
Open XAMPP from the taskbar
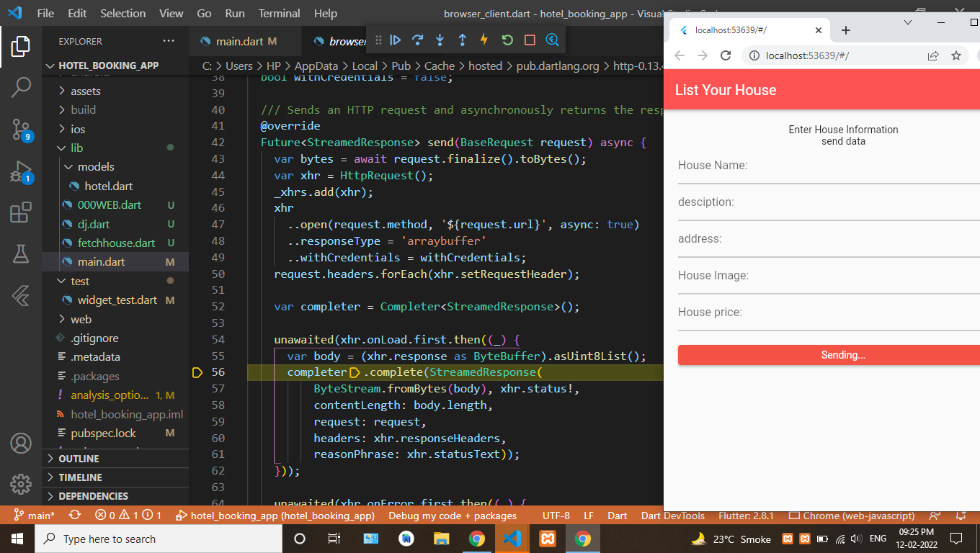[547, 539]
